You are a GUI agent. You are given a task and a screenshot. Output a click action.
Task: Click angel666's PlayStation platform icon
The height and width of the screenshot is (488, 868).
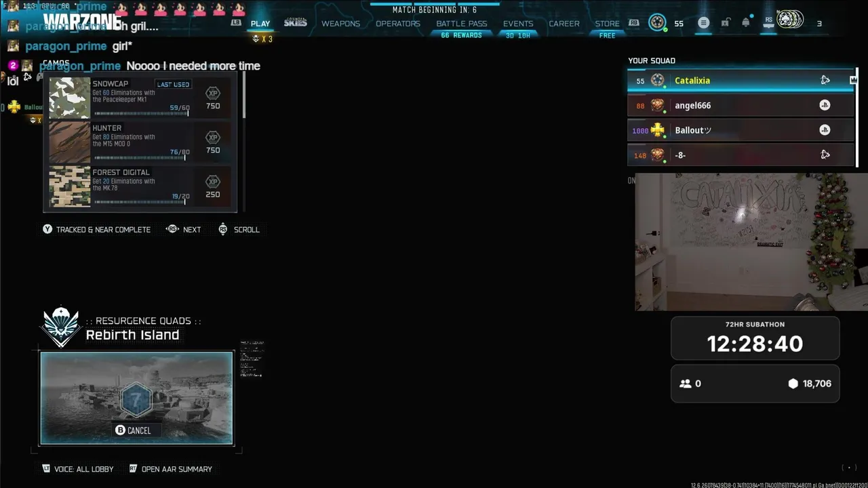[825, 105]
